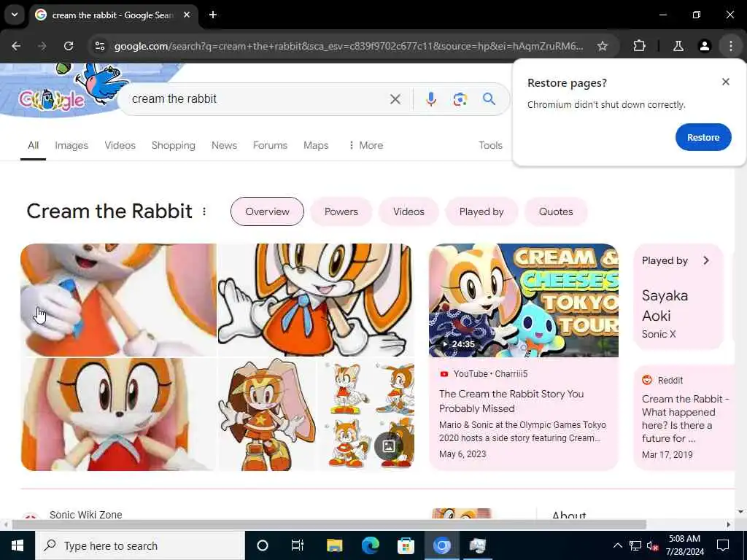This screenshot has width=747, height=560.
Task: Open the Windows Start menu
Action: point(18,545)
